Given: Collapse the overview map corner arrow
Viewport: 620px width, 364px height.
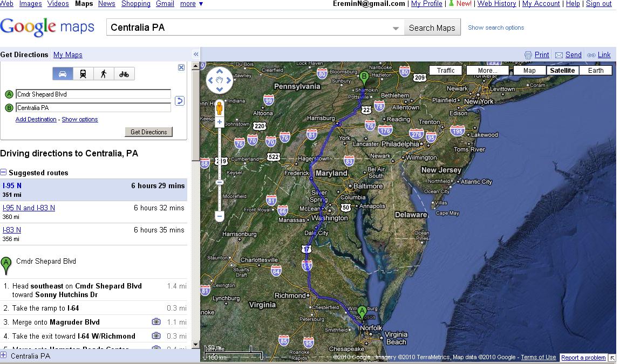Looking at the screenshot, I should 612,358.
